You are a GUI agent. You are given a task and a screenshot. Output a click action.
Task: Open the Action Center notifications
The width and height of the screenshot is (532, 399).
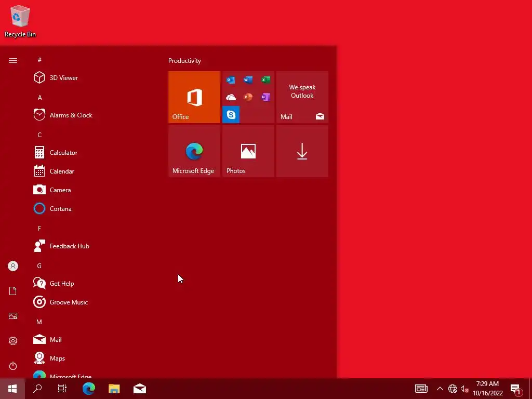click(516, 389)
